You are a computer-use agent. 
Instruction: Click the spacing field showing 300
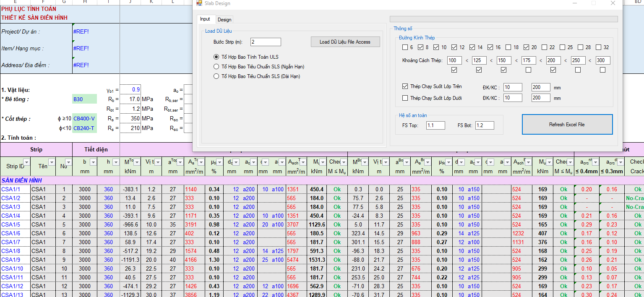[603, 60]
